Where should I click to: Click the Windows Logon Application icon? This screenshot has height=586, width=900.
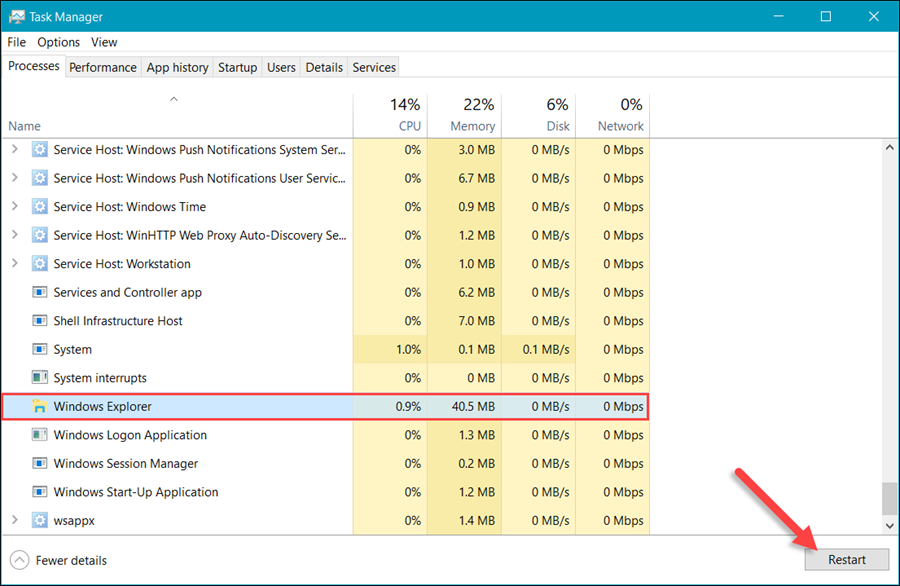tap(39, 435)
